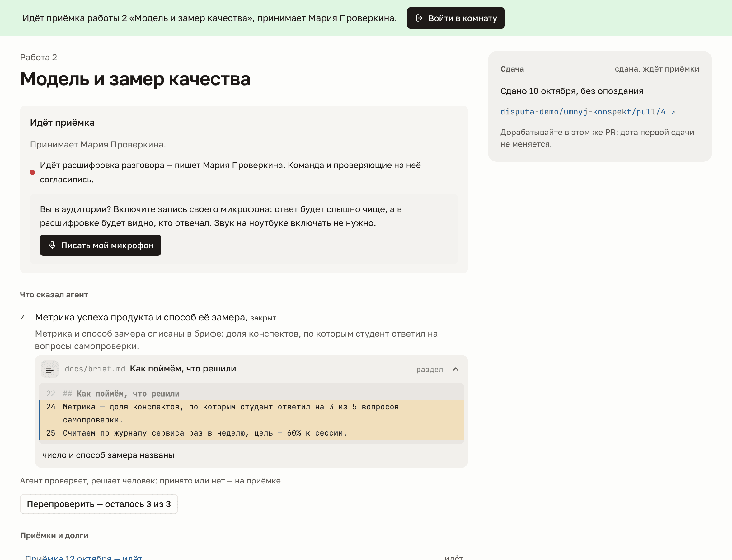Click the «Войти в комнату» button
The image size is (732, 560).
click(456, 18)
